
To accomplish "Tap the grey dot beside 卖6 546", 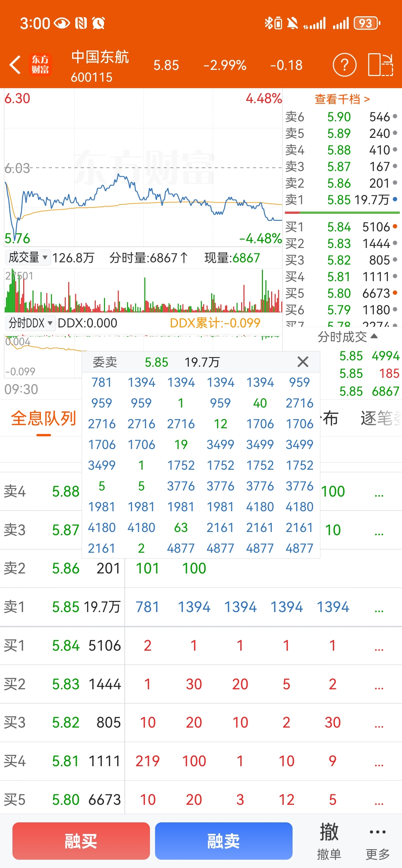I will 395,116.
